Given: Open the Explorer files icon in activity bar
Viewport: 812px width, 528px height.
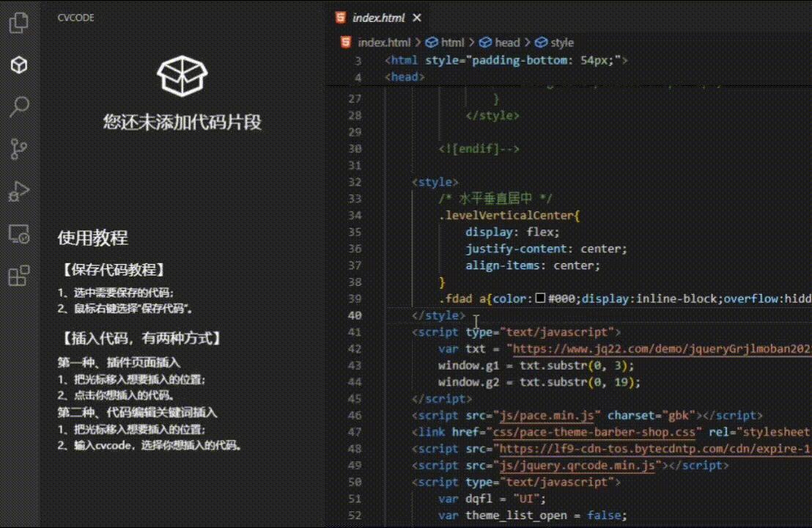Looking at the screenshot, I should coord(18,22).
